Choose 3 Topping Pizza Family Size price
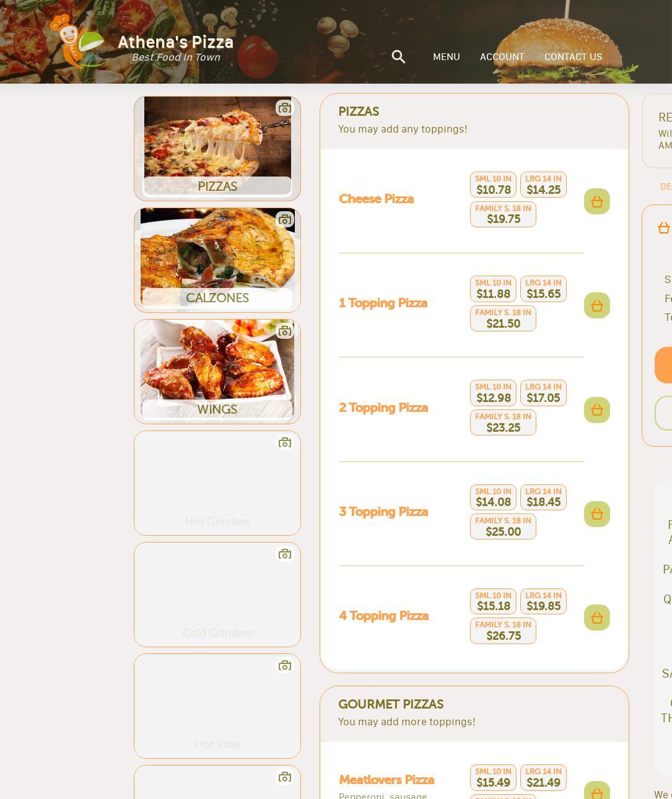This screenshot has height=799, width=672. 503,526
